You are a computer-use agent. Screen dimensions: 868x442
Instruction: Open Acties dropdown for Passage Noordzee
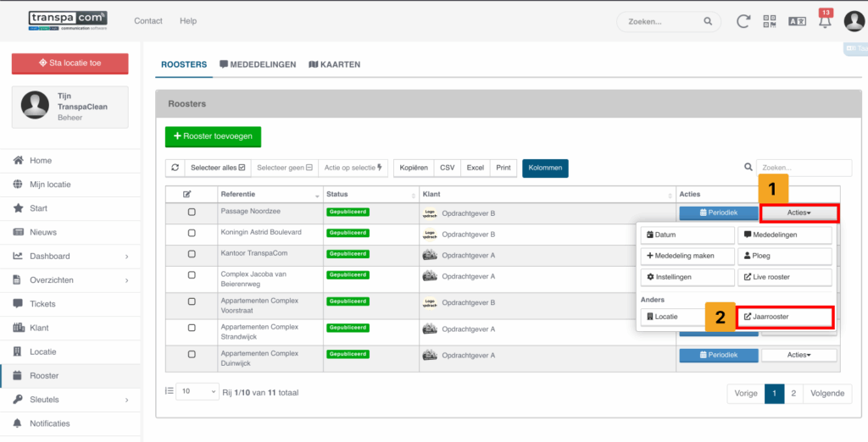pyautogui.click(x=798, y=213)
